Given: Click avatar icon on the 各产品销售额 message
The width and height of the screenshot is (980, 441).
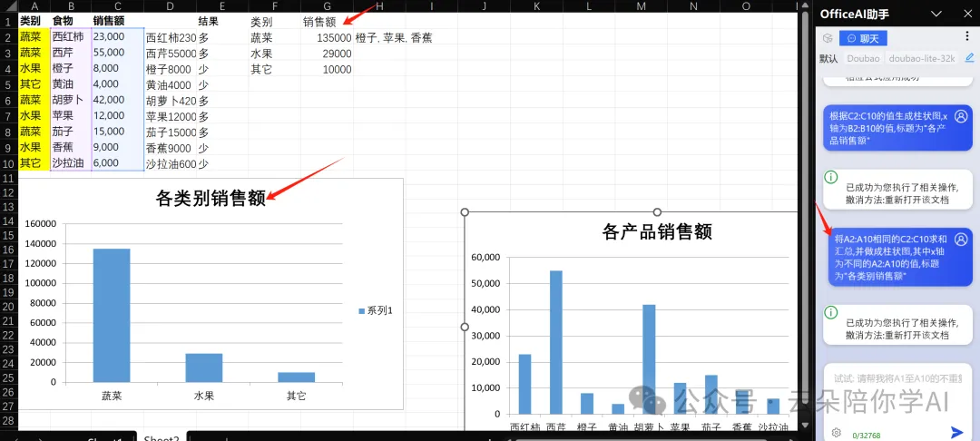Looking at the screenshot, I should click(x=961, y=116).
